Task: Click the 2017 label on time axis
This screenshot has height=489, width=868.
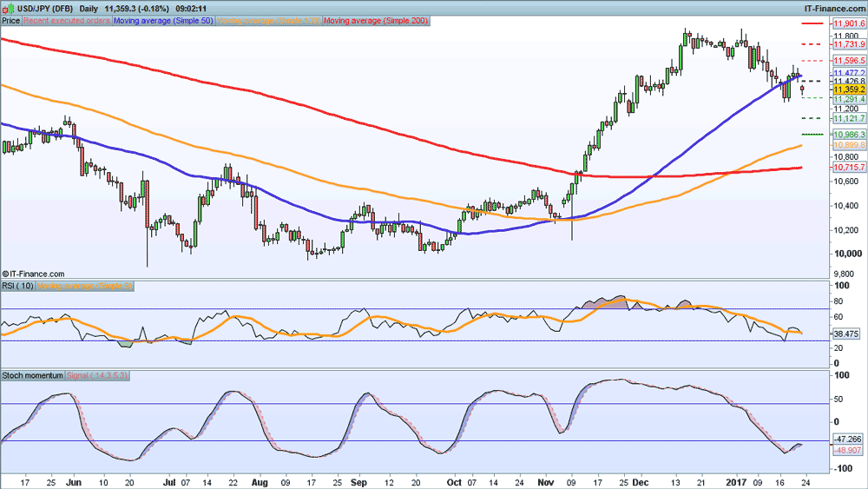Action: pos(736,482)
